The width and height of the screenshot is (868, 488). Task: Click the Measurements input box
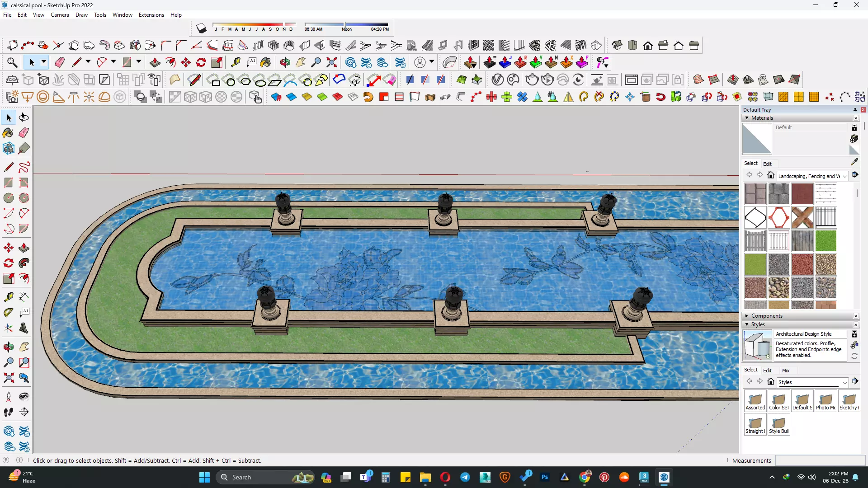[x=820, y=460]
